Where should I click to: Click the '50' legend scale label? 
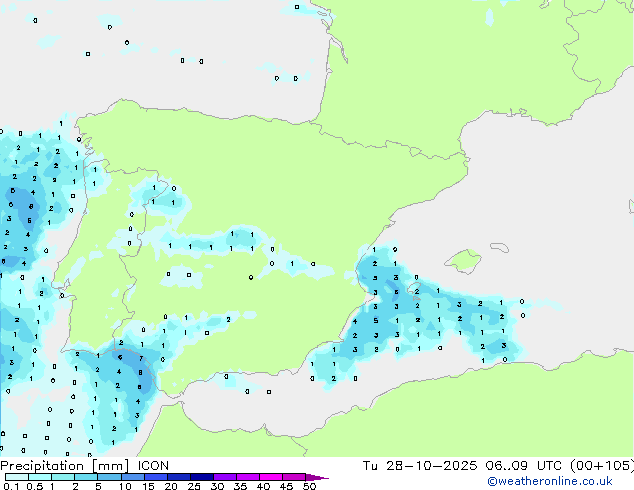point(310,486)
